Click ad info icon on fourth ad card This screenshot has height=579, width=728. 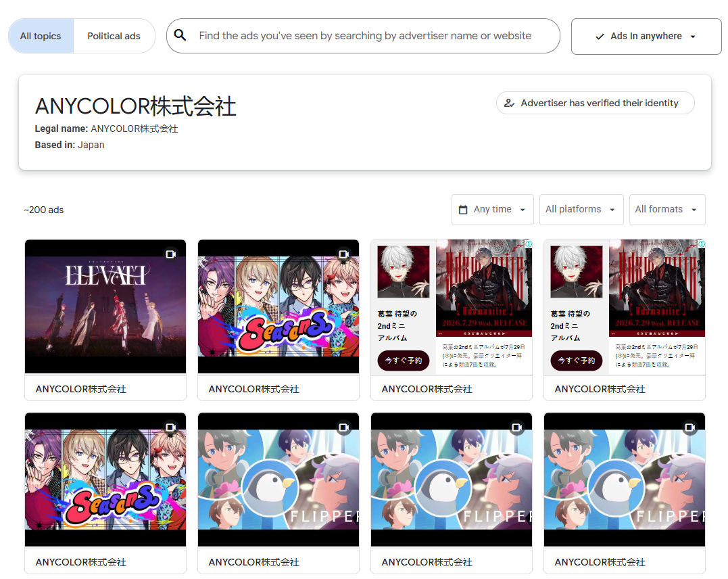702,244
